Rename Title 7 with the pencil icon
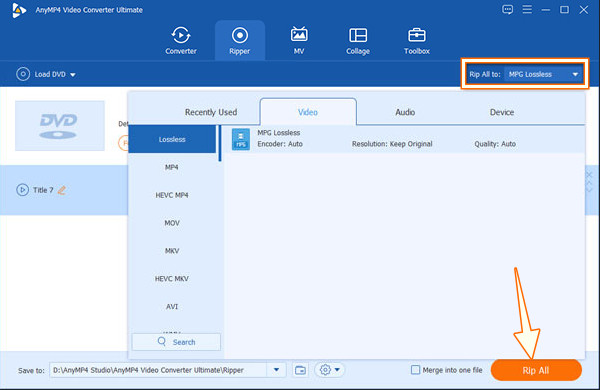This screenshot has height=390, width=600. 62,190
